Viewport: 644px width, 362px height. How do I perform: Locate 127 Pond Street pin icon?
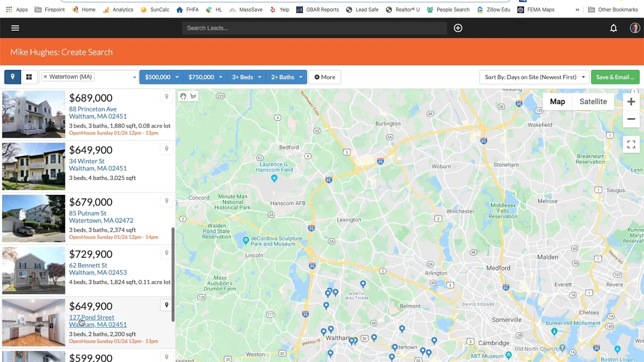click(167, 305)
